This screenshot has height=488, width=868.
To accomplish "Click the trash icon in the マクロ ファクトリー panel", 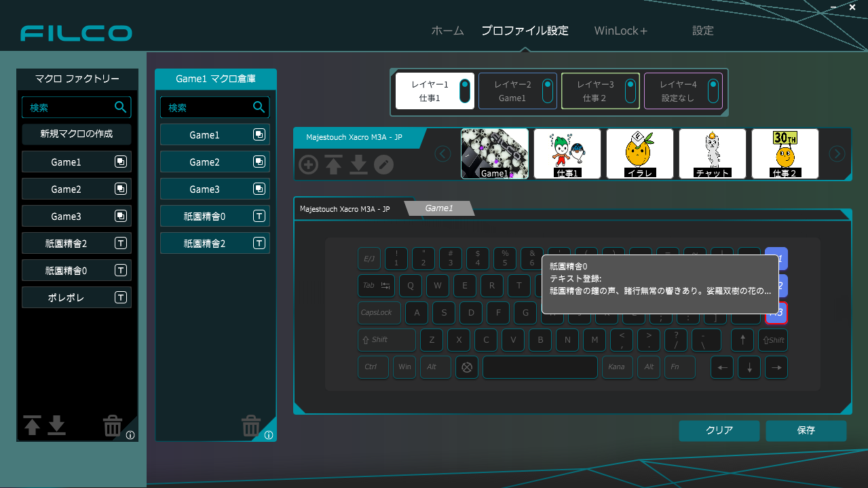I will (113, 426).
